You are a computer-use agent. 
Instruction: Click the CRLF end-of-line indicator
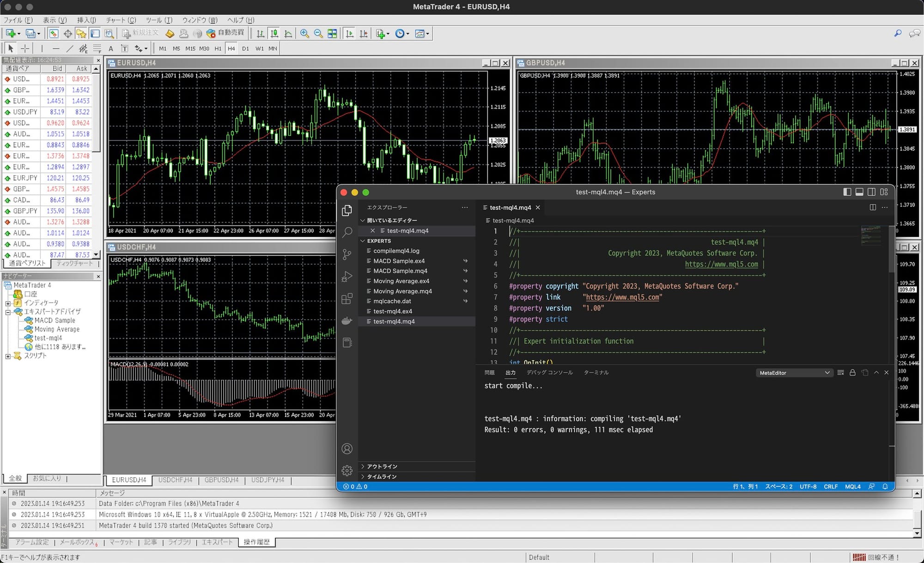click(830, 486)
